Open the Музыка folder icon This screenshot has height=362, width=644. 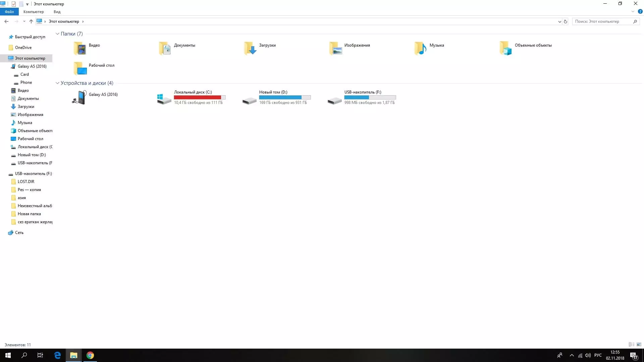[x=420, y=48]
